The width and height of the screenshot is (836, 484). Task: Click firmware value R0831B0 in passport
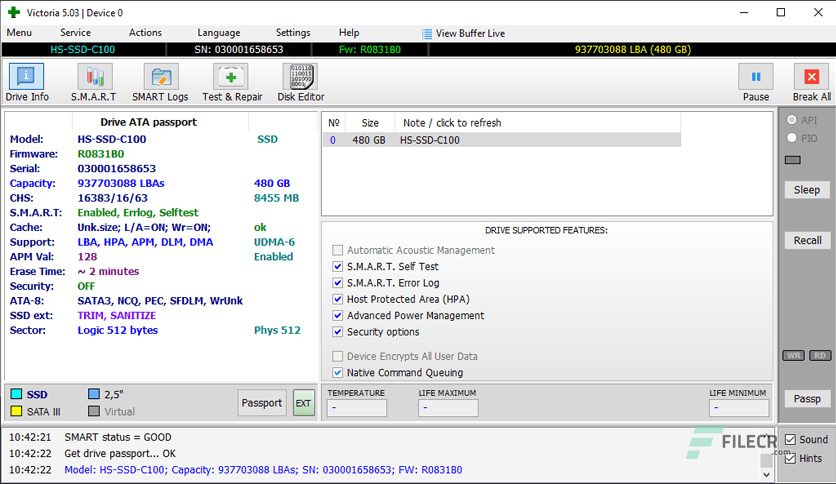tap(101, 154)
